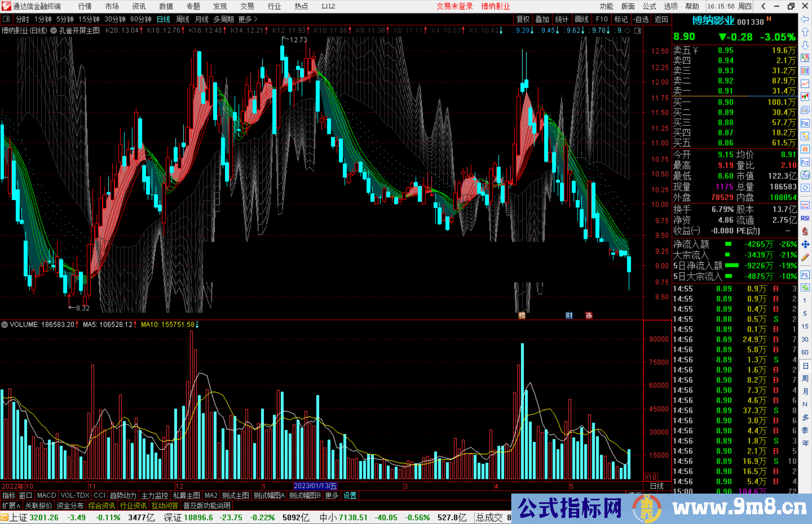Toggle the round indicator button beside 孔雀开屏主图
The image size is (812, 524).
pos(54,31)
